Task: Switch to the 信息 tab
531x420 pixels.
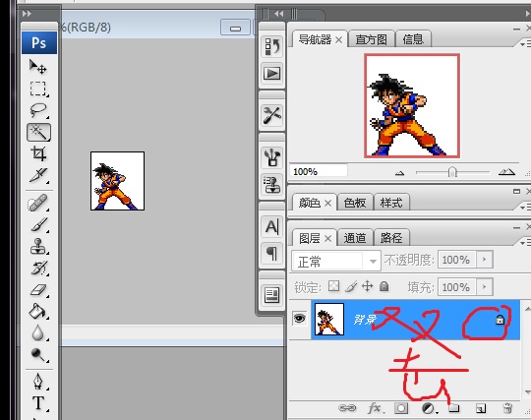Action: (x=413, y=39)
